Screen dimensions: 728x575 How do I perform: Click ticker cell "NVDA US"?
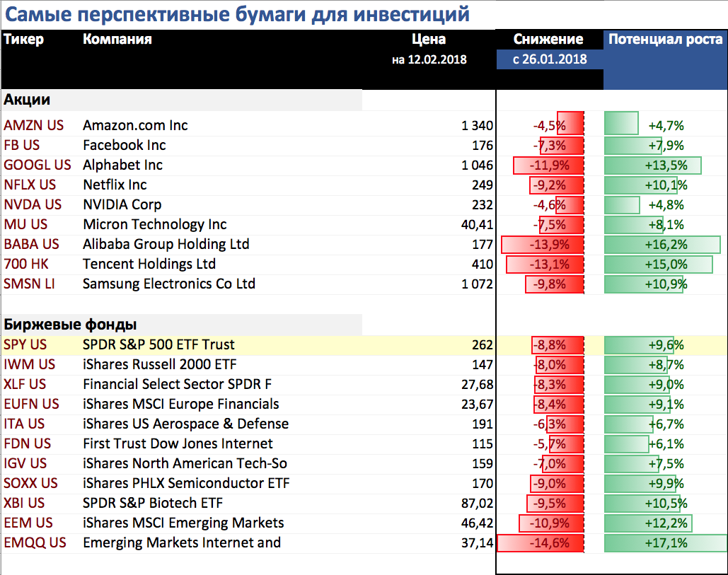pos(33,204)
